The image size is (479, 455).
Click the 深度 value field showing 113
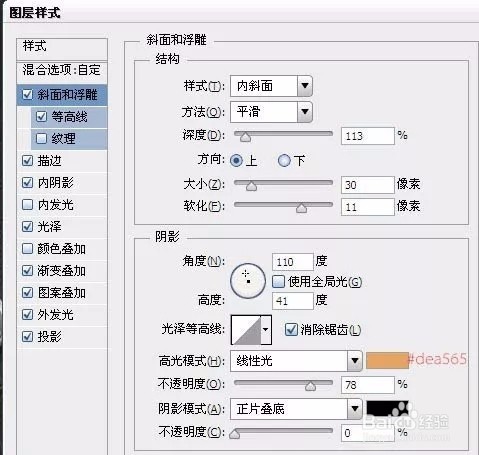tap(368, 136)
